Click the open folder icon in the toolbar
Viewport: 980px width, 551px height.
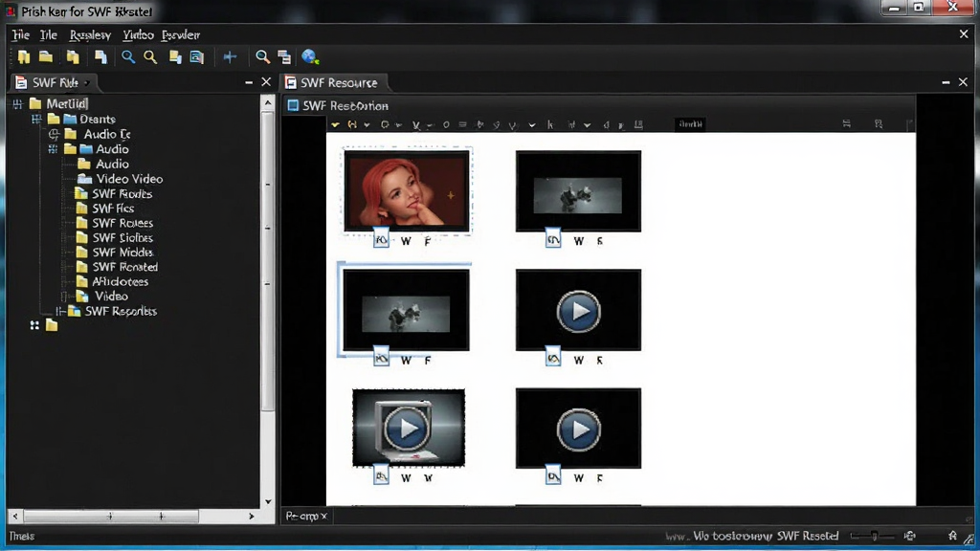pyautogui.click(x=46, y=56)
